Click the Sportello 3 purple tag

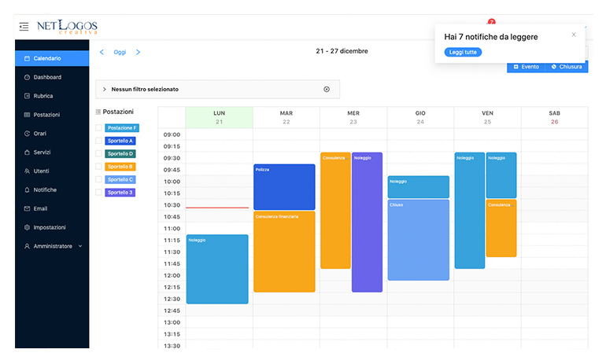coord(120,193)
